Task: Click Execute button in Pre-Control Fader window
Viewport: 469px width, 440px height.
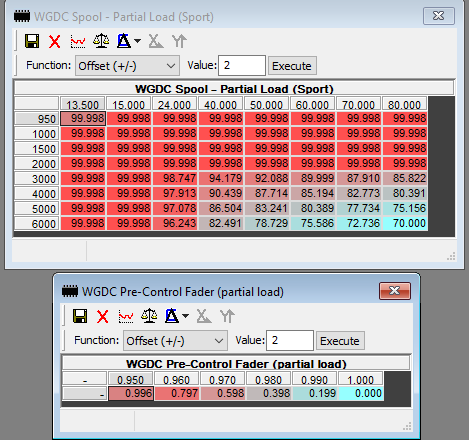Action: point(340,341)
